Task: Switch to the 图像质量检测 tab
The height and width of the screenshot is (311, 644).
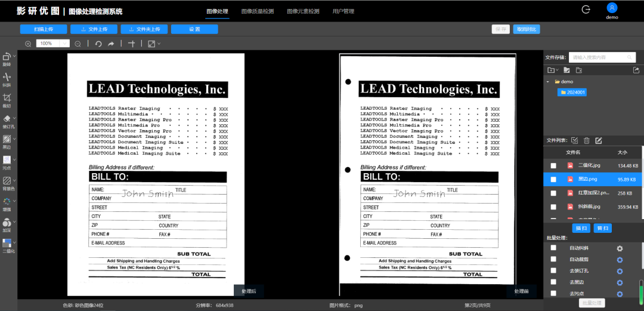Action: pyautogui.click(x=258, y=11)
